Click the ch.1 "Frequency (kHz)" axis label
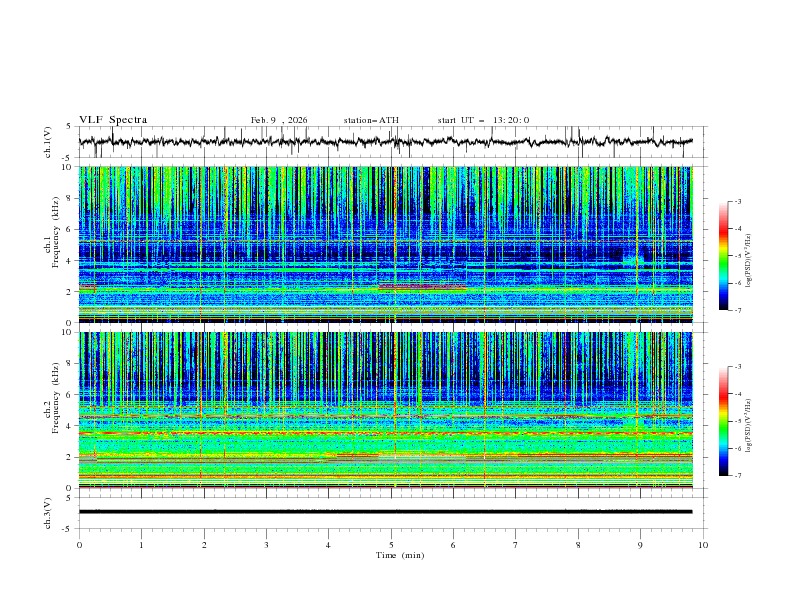Image resolution: width=792 pixels, height=612 pixels. coord(57,245)
